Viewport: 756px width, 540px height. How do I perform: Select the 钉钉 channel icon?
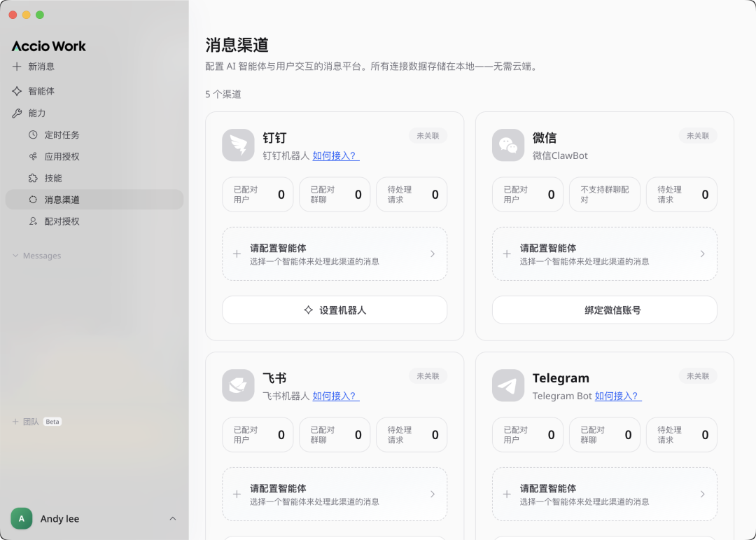(238, 145)
